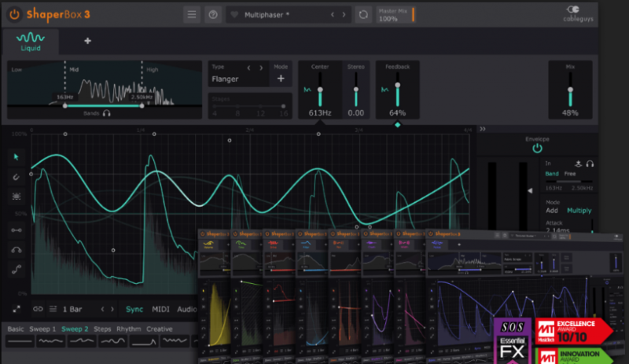629x364 pixels.
Task: Click the Feedback modulation wave icon
Action: [384, 90]
